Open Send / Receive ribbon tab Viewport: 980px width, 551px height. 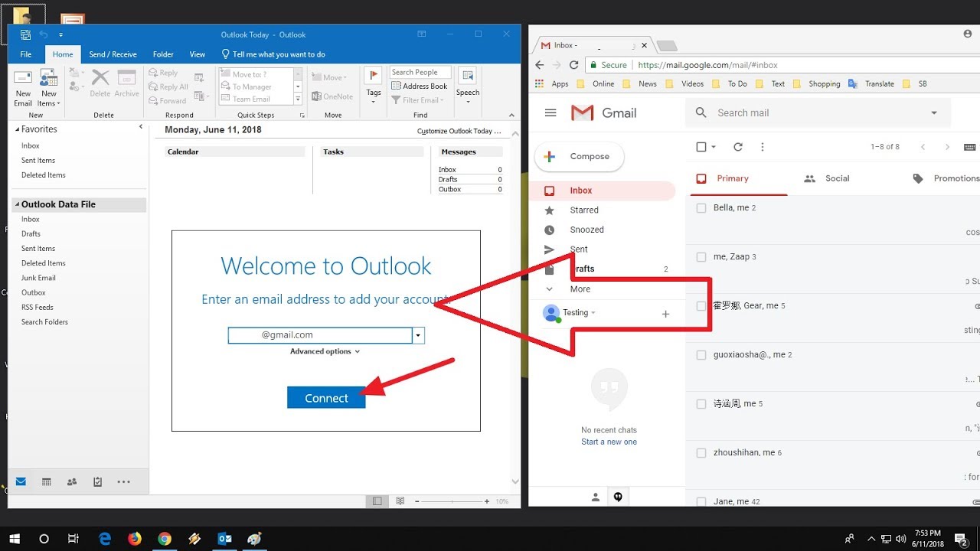click(113, 54)
